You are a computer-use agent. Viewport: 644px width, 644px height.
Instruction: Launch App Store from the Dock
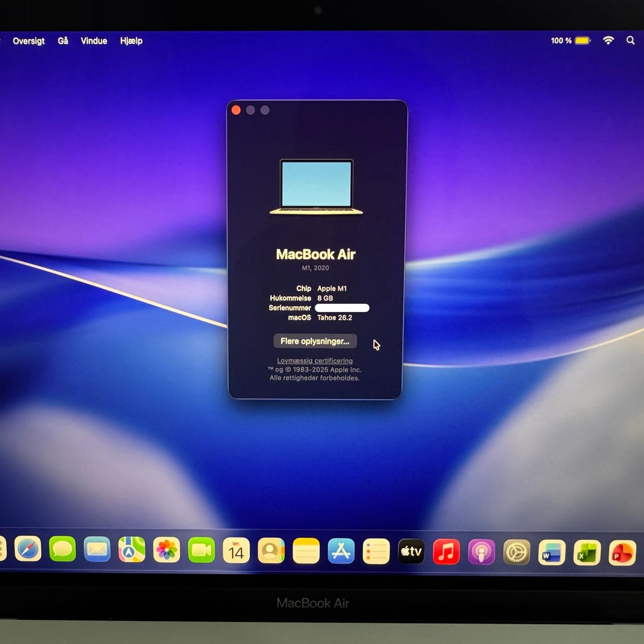(341, 551)
